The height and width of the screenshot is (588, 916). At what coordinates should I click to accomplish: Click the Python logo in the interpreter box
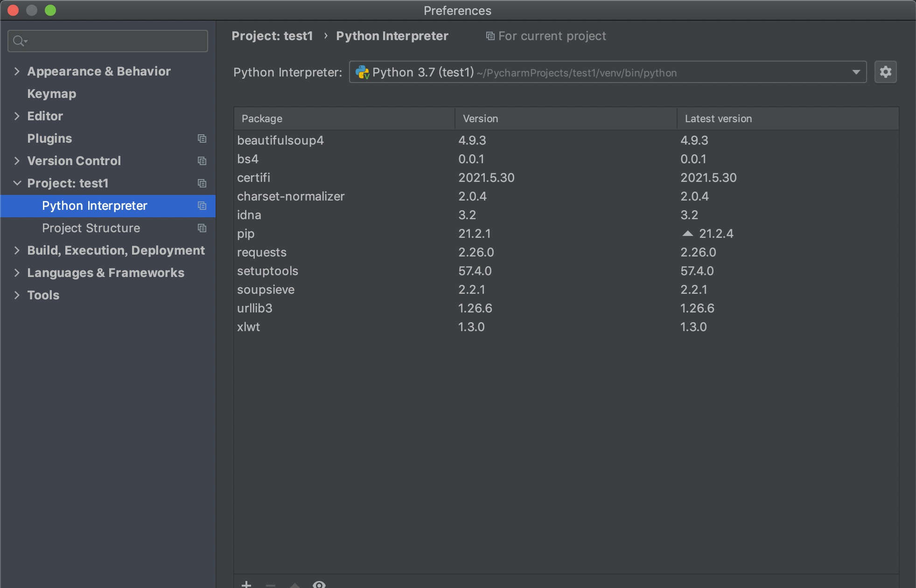coord(362,72)
